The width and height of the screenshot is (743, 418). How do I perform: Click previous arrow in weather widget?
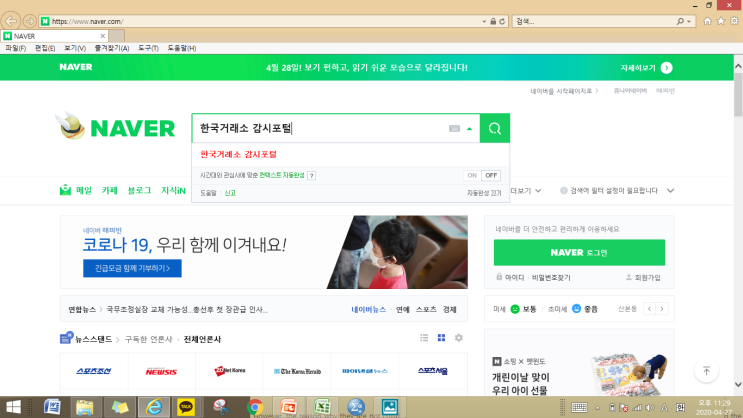click(x=649, y=309)
